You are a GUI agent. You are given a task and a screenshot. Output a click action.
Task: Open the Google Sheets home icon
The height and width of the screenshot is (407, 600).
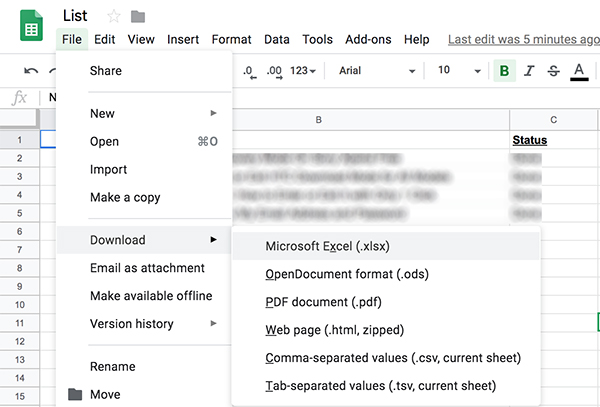pos(31,26)
